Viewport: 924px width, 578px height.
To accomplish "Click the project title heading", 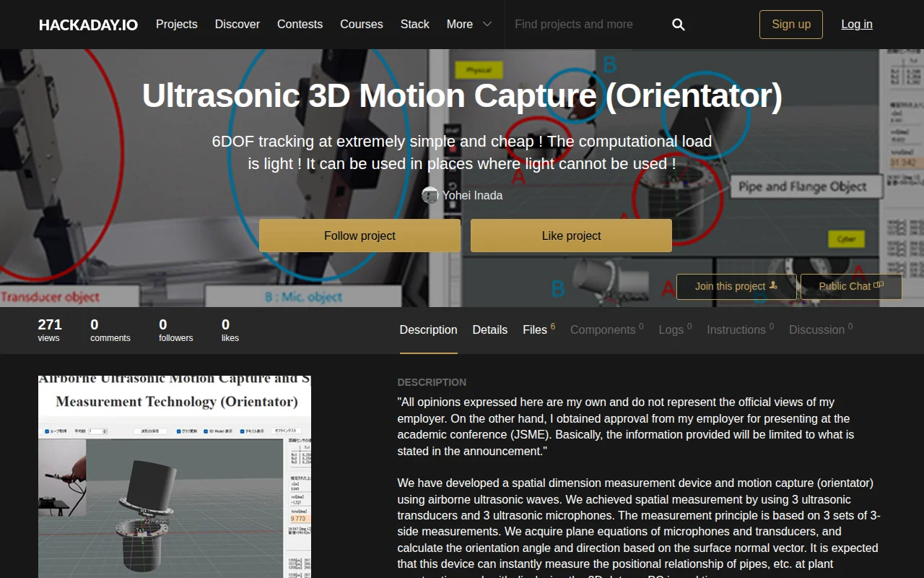I will coord(462,95).
